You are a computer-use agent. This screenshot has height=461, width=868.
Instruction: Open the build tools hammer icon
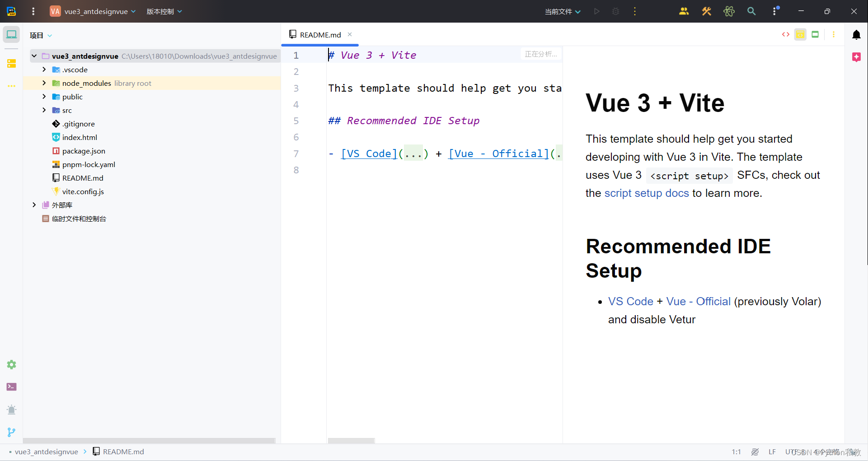coord(706,11)
